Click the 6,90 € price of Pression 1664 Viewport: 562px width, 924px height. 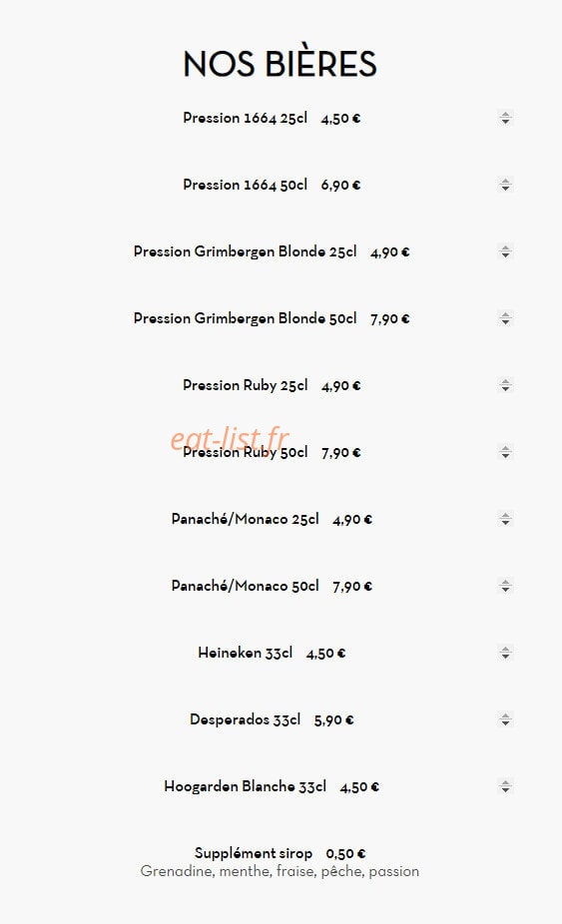point(340,185)
